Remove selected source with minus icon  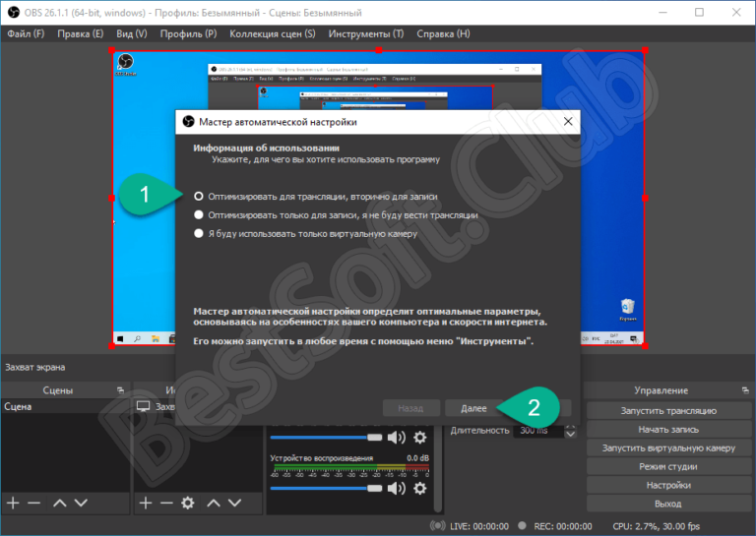(x=166, y=504)
